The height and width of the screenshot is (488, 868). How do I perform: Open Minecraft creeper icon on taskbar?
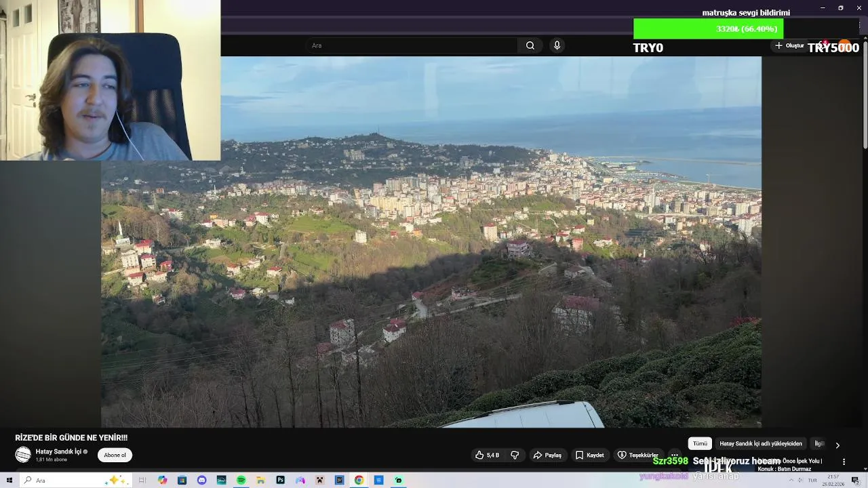click(x=319, y=480)
